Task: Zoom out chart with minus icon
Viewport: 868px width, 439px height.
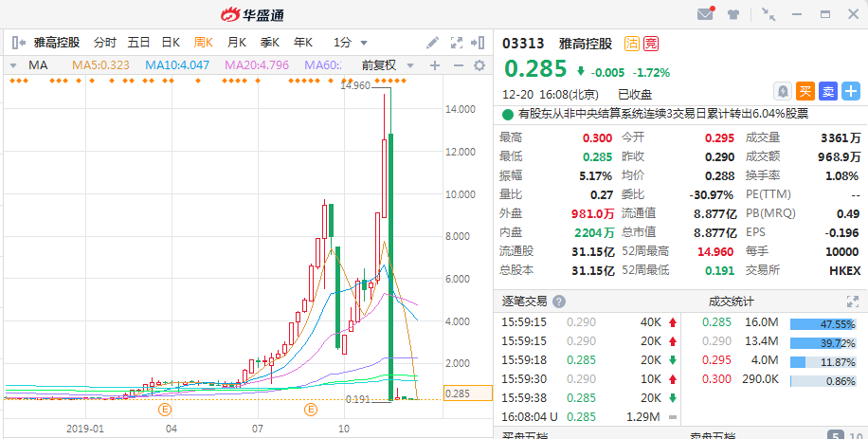Action: (x=458, y=65)
